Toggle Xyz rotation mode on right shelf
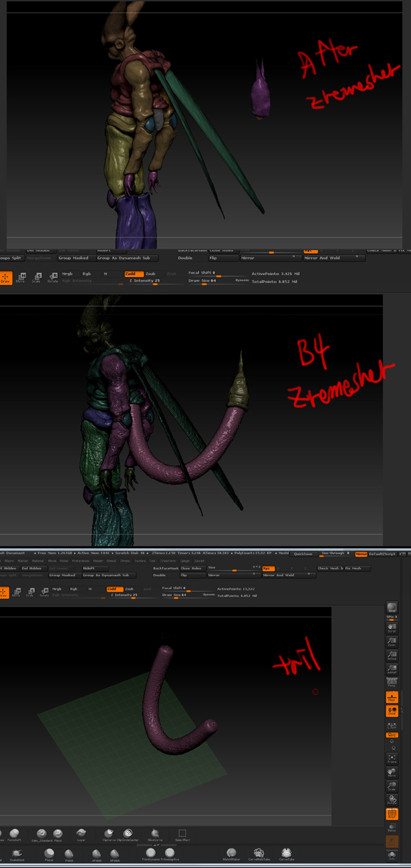The image size is (411, 868). pos(392,736)
